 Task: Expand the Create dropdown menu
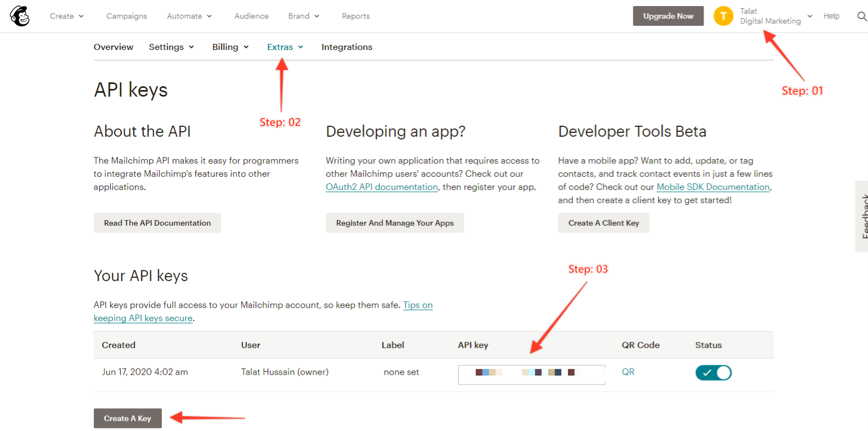tap(66, 16)
